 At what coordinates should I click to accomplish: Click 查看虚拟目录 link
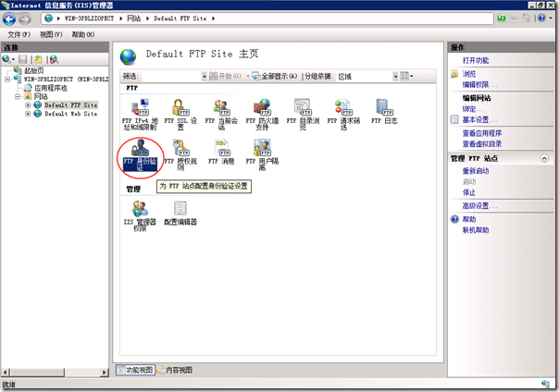[x=482, y=144]
